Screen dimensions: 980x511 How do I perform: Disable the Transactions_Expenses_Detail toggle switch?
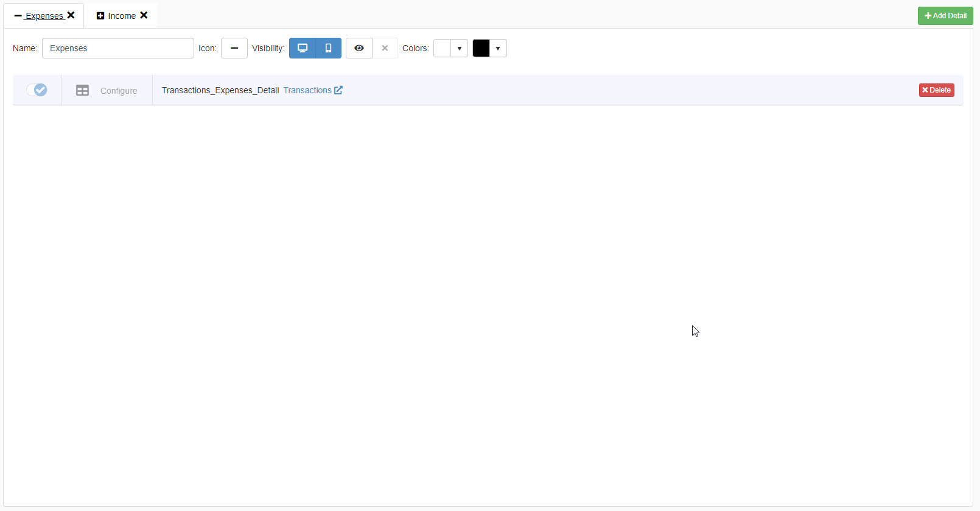click(37, 90)
